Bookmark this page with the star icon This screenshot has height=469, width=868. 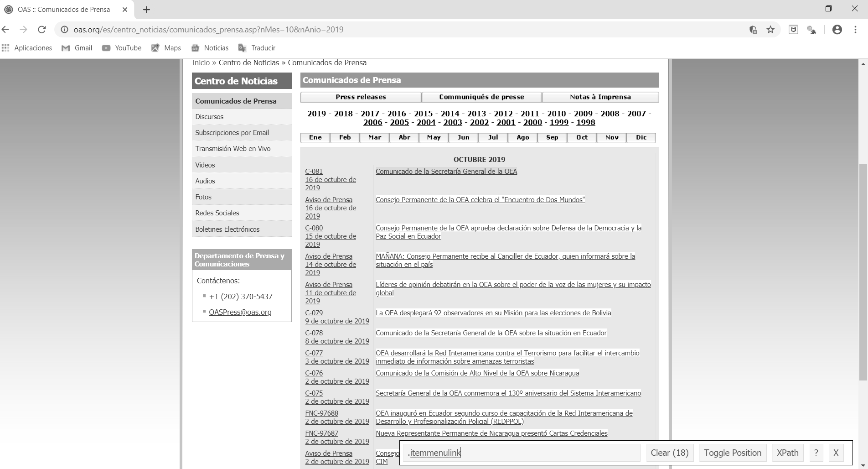770,30
